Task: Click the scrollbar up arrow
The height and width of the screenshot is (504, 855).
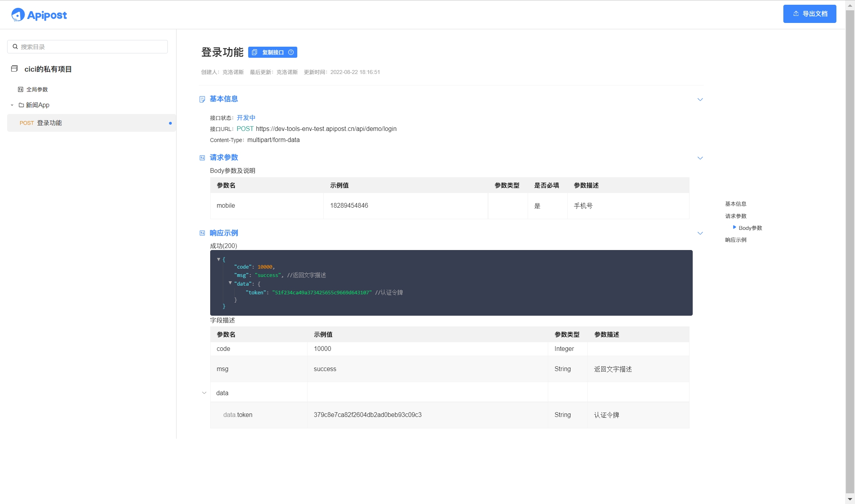Action: [x=850, y=5]
